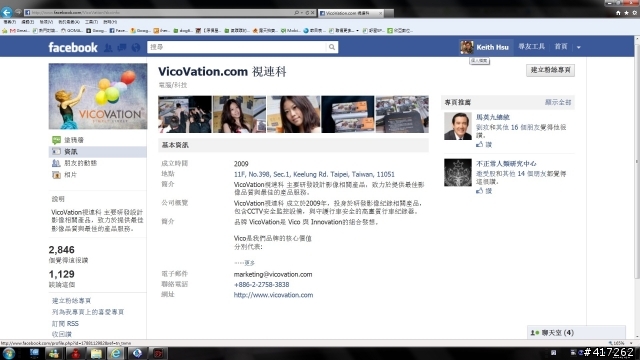Open 不正常人類研究中心 page link
Screen dimensions: 640x360
click(x=506, y=164)
